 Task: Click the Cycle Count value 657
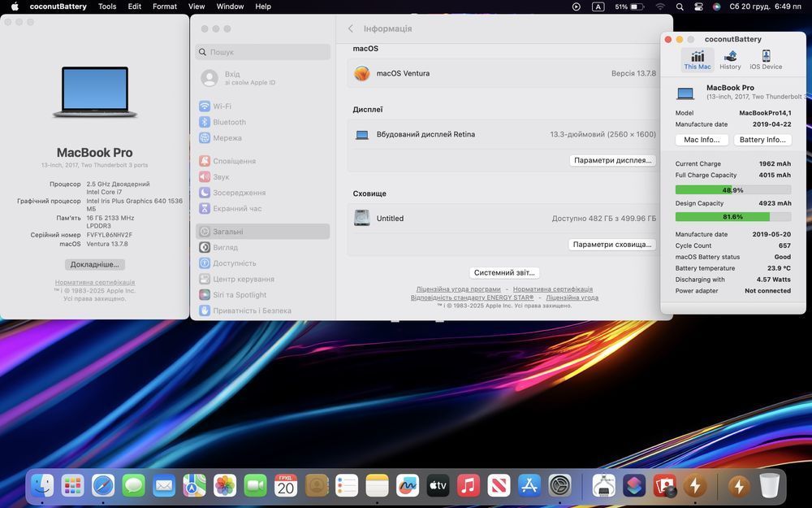(x=784, y=245)
